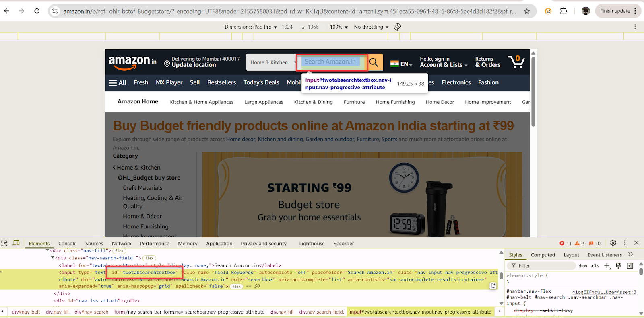Click the Finish update button
The image size is (644, 318).
point(615,11)
